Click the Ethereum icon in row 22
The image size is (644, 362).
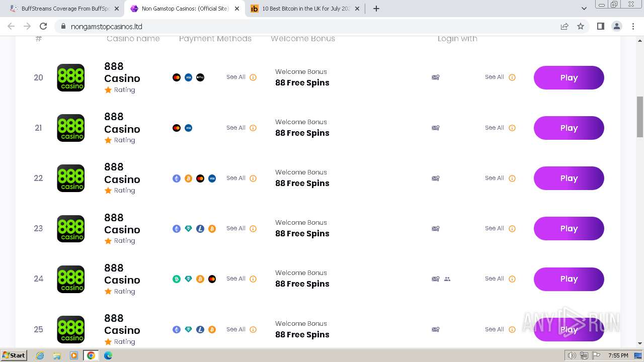177,178
